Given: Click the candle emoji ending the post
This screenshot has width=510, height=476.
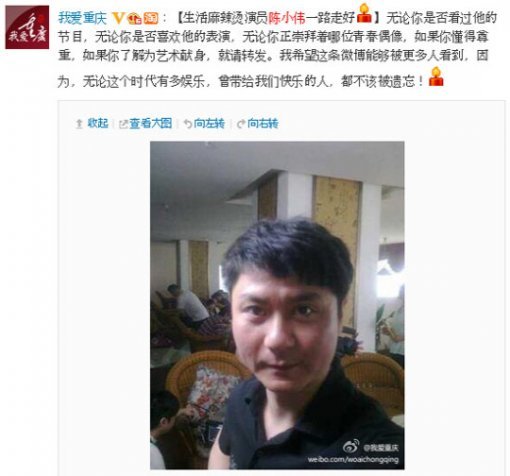Looking at the screenshot, I should tap(436, 77).
